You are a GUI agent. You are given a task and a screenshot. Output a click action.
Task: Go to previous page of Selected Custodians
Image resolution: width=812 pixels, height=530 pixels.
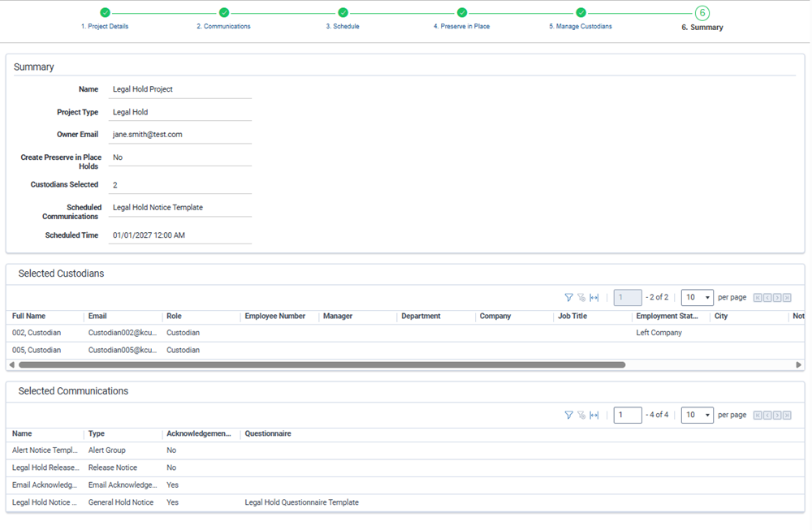767,298
